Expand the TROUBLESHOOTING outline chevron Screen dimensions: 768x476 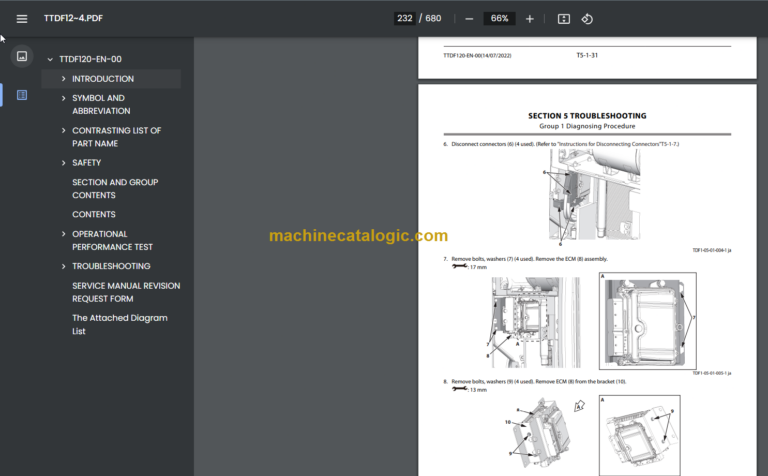pos(64,267)
